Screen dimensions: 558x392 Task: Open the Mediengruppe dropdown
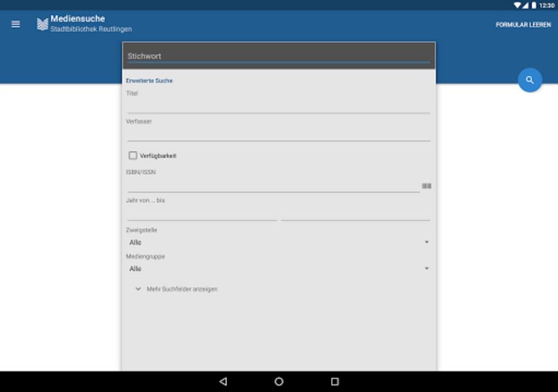[x=278, y=269]
